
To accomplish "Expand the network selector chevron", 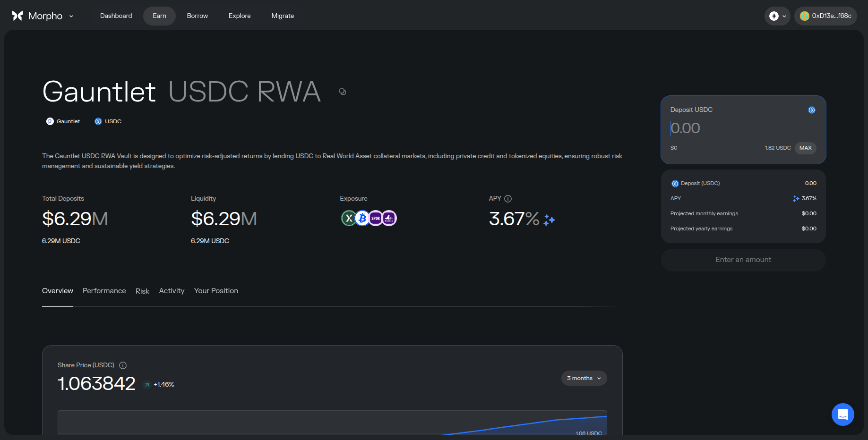I will coord(784,16).
